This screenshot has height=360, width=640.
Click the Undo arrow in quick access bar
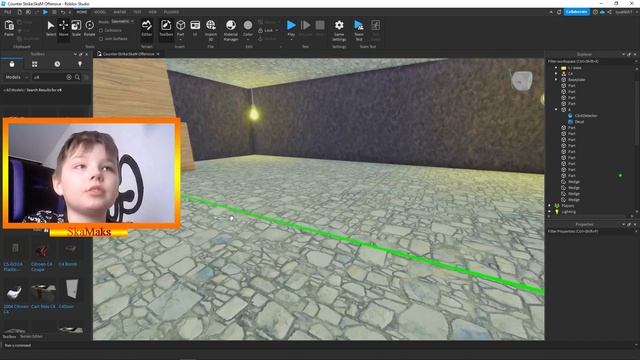click(62, 12)
